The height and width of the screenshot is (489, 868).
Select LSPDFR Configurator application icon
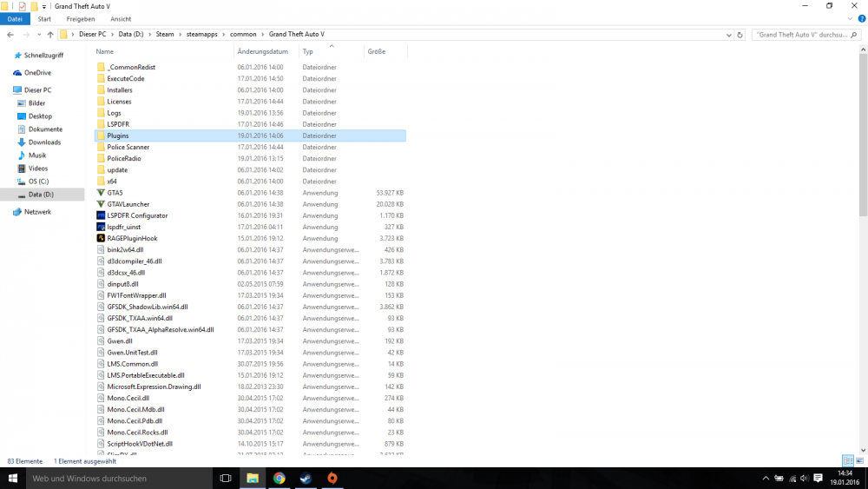coord(101,215)
